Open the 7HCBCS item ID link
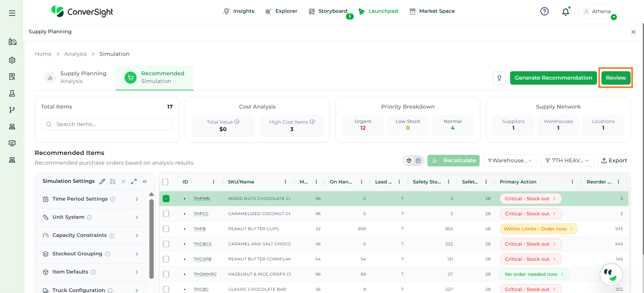 (202, 244)
